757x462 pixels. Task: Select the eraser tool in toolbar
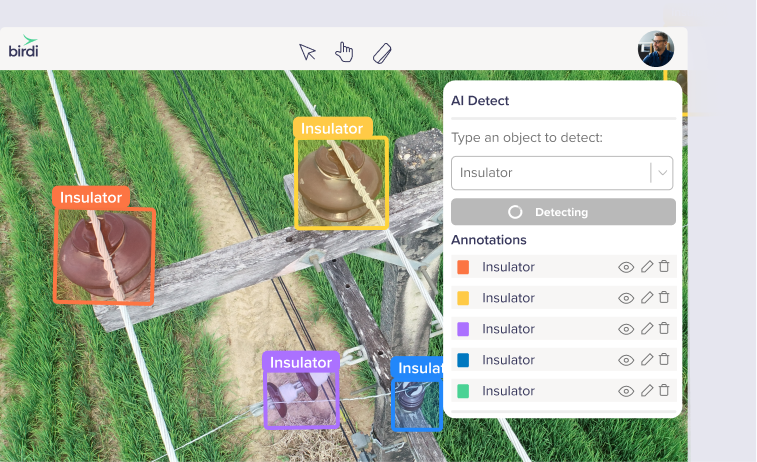pos(382,53)
